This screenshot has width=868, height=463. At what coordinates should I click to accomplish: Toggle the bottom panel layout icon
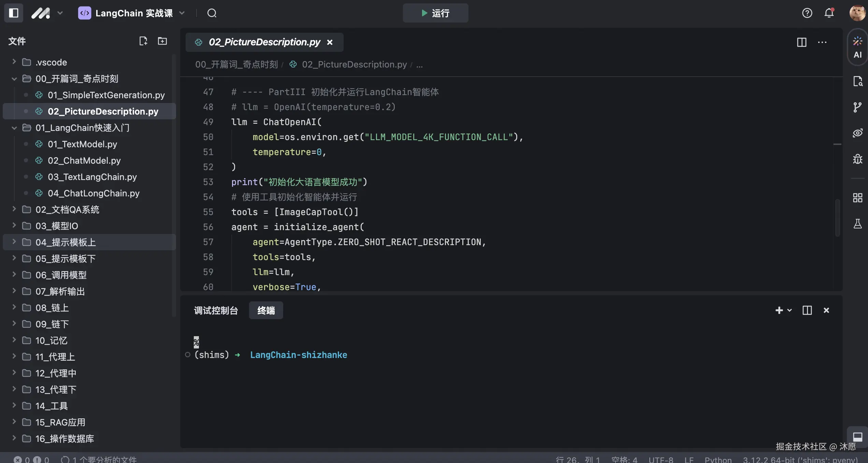coord(857,436)
